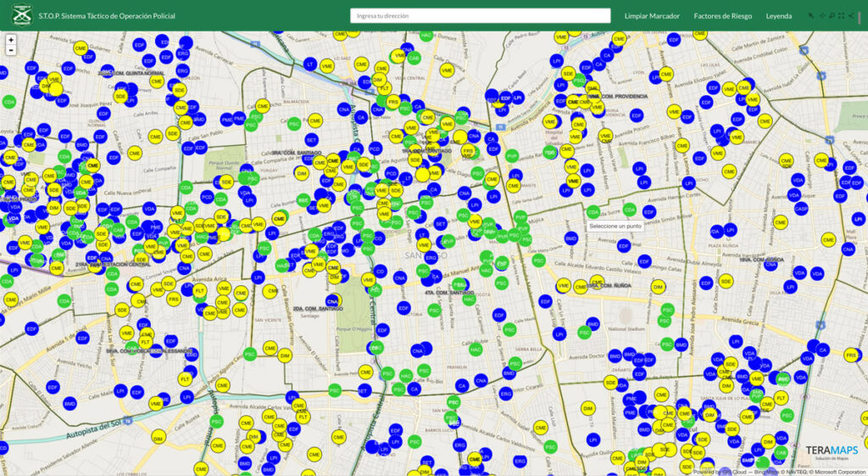
Task: Zoom in with the map plus button
Action: [x=10, y=40]
